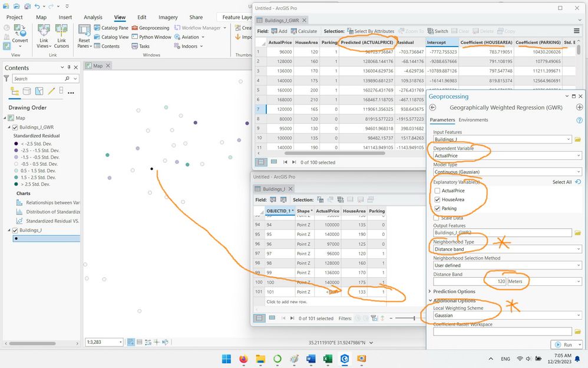This screenshot has height=368, width=588.
Task: Click Add field in Buildings_J_GWR table
Action: point(279,31)
